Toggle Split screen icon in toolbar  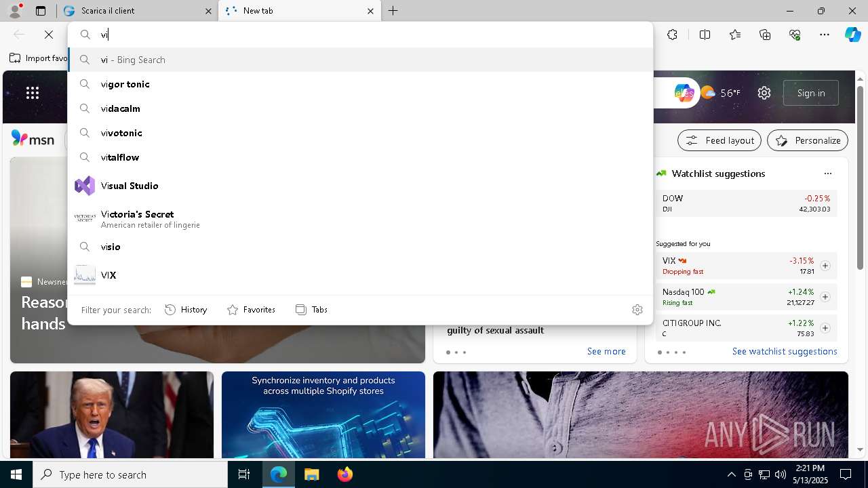[x=705, y=35]
